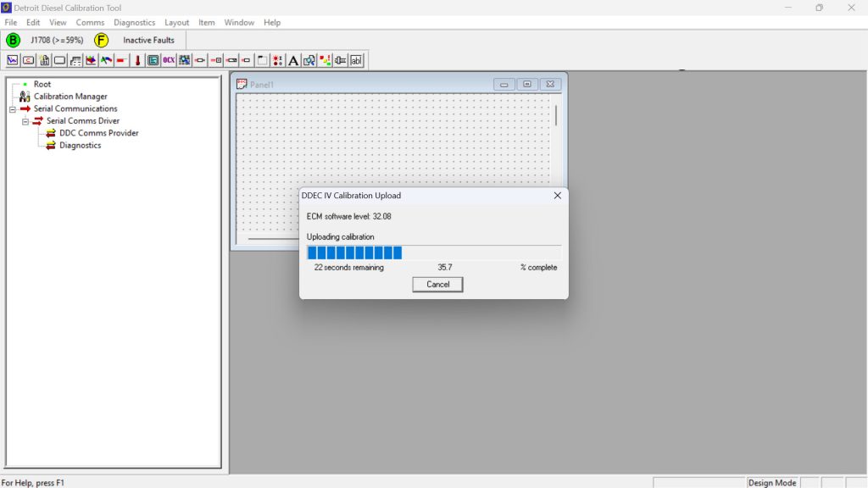Click the Inactive Faults label
The height and width of the screenshot is (488, 868).
pyautogui.click(x=147, y=39)
